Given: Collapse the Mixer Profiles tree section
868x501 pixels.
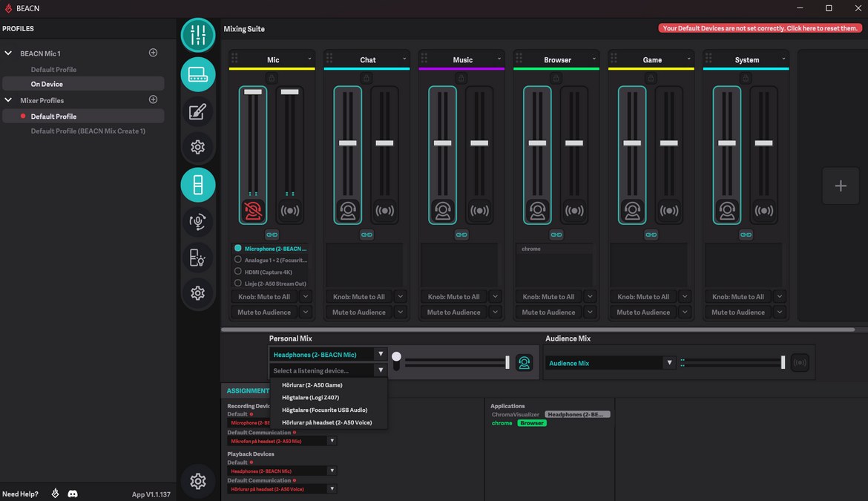Looking at the screenshot, I should (x=9, y=100).
